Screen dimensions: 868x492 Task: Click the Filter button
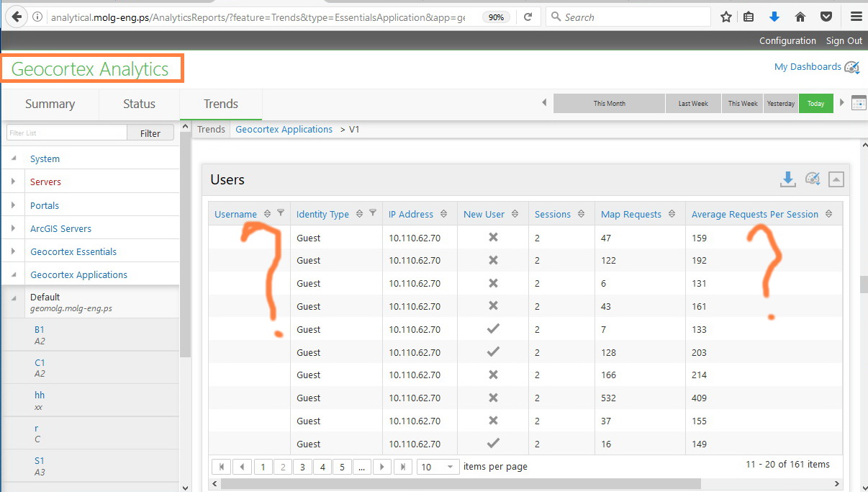coord(150,133)
